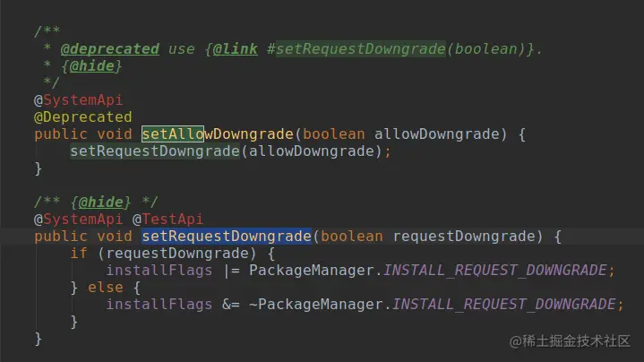
Task: Click the setRequestDowngrade(allowDowngrade) call
Action: click(x=226, y=151)
